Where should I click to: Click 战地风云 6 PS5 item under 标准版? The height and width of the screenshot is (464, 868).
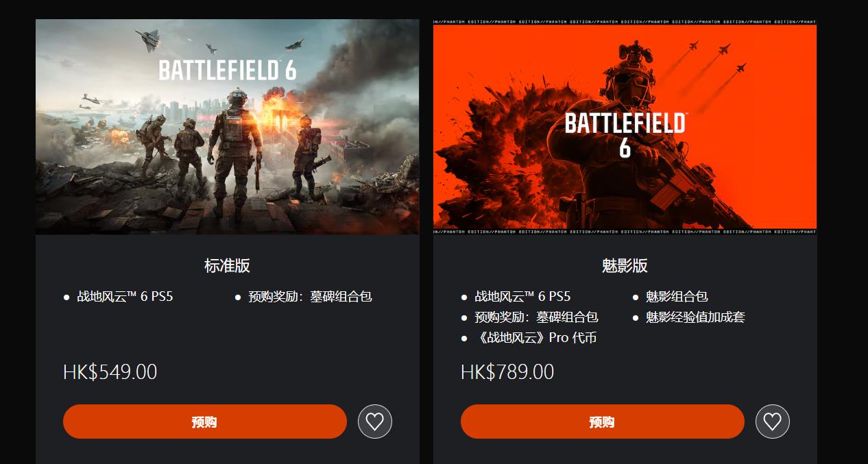point(125,297)
